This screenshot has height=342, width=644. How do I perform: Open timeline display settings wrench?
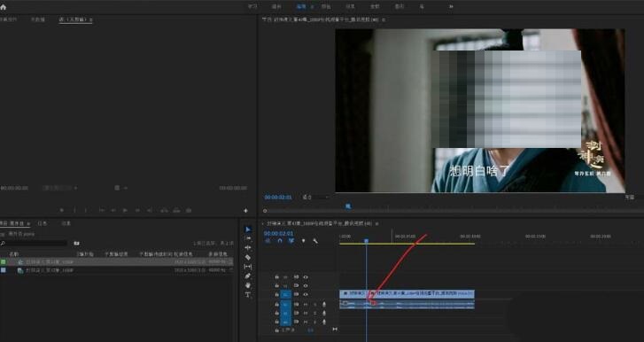click(x=315, y=241)
